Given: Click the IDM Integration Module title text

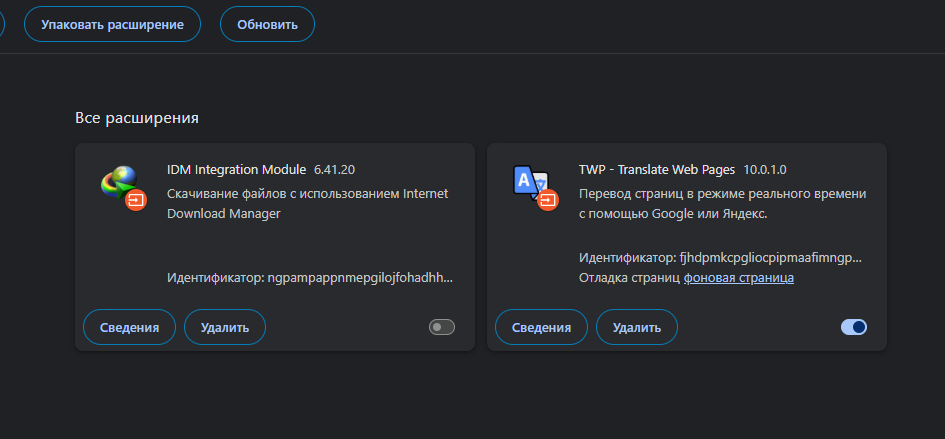Looking at the screenshot, I should 236,170.
